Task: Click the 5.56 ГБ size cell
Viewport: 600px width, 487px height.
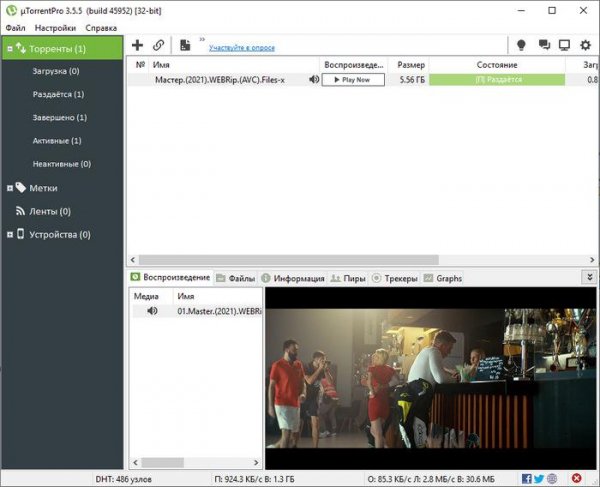Action: pyautogui.click(x=412, y=80)
